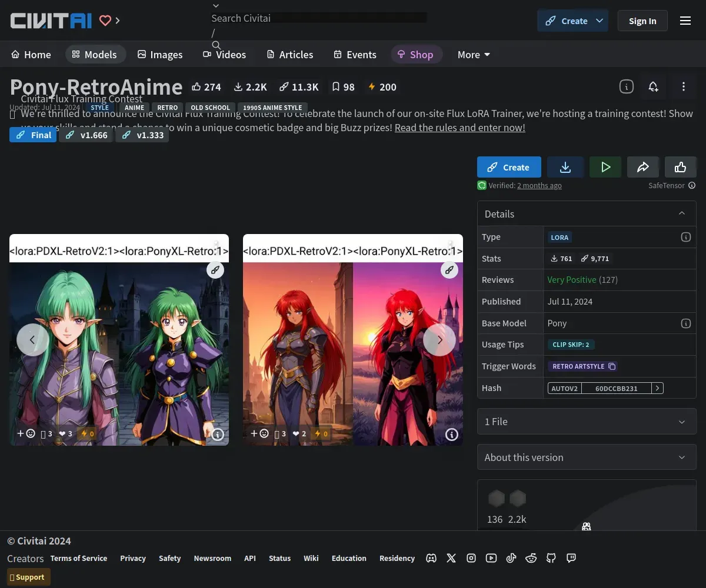Open the X (Twitter) footer icon
The width and height of the screenshot is (706, 588).
tap(451, 558)
